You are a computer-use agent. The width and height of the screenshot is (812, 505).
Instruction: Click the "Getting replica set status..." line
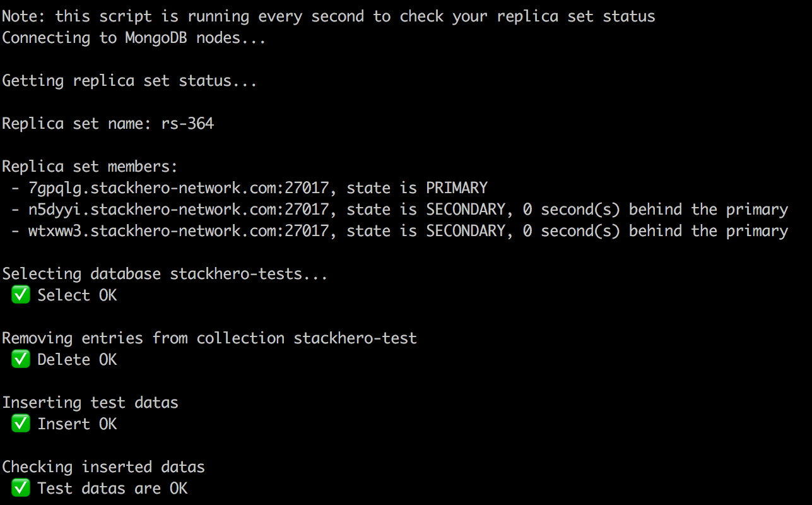[x=129, y=81]
